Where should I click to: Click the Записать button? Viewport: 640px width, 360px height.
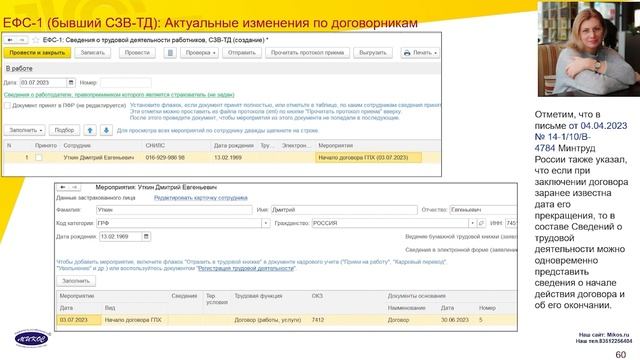[x=93, y=53]
